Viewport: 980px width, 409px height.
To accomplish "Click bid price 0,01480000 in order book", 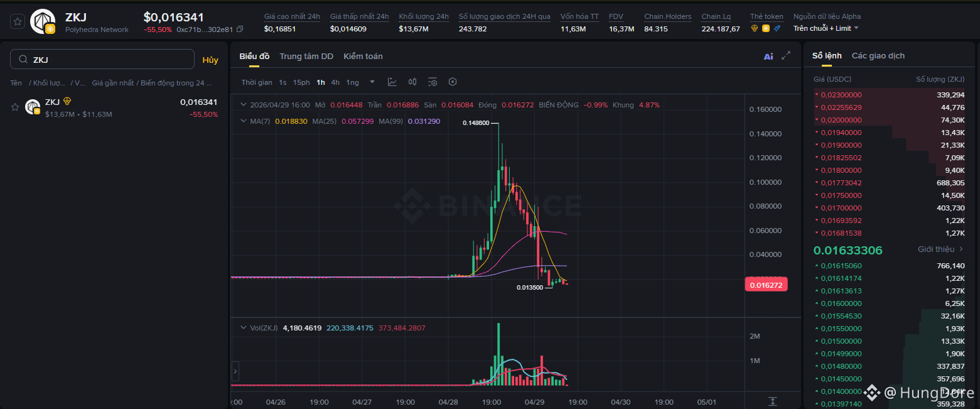I will point(841,366).
